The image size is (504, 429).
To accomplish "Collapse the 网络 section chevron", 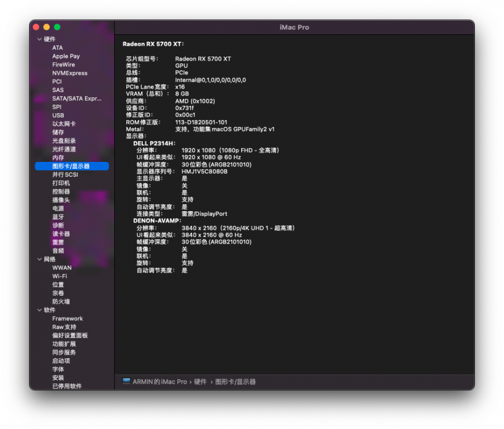I will click(x=39, y=259).
